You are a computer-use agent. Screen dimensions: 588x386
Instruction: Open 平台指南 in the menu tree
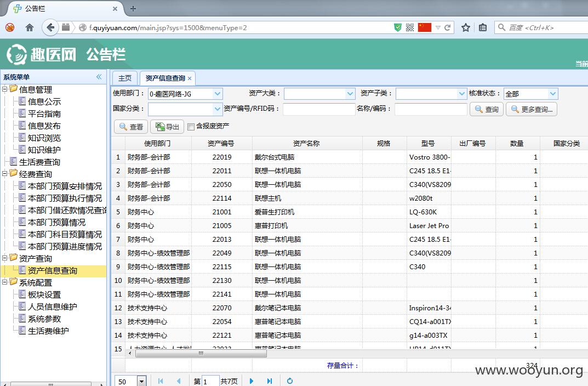point(44,113)
